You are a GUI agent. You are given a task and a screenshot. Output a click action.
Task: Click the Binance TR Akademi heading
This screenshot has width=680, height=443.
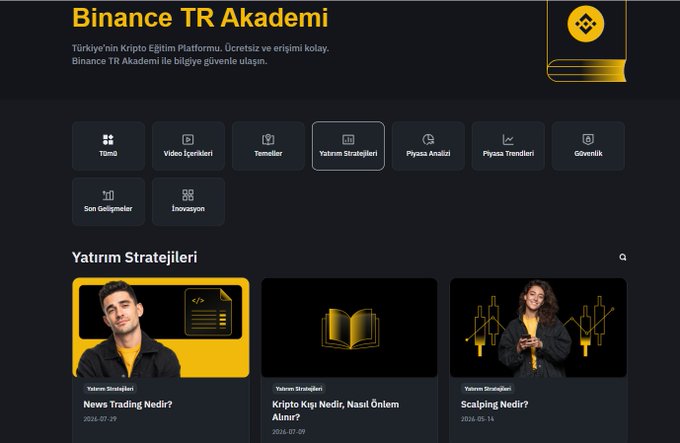(200, 18)
